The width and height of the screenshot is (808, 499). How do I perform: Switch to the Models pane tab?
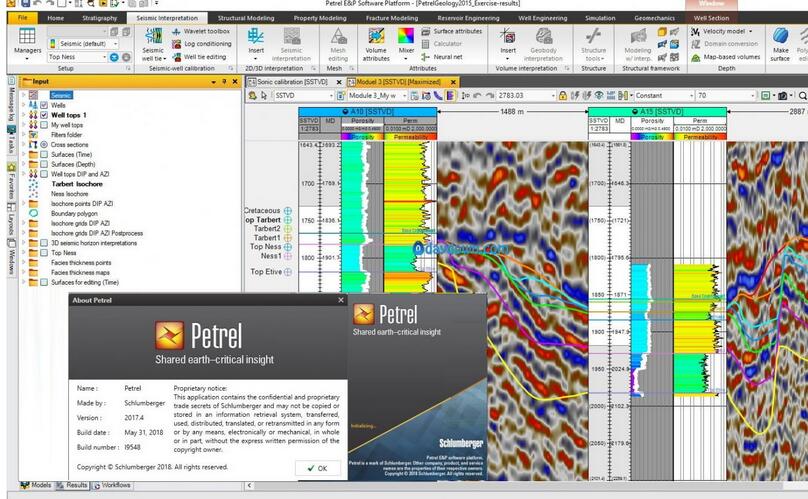point(36,485)
